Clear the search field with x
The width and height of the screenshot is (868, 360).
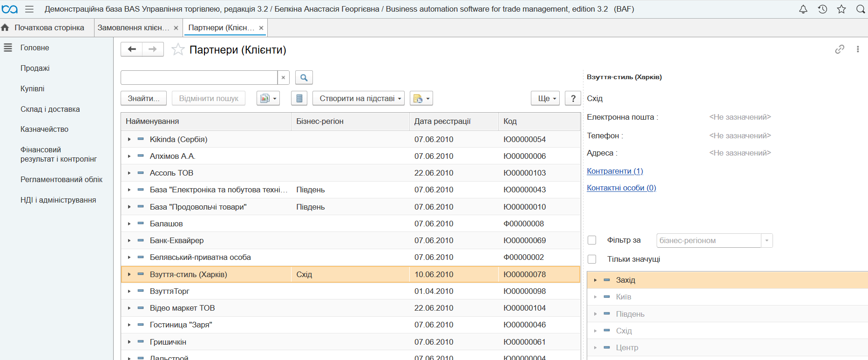(x=283, y=78)
